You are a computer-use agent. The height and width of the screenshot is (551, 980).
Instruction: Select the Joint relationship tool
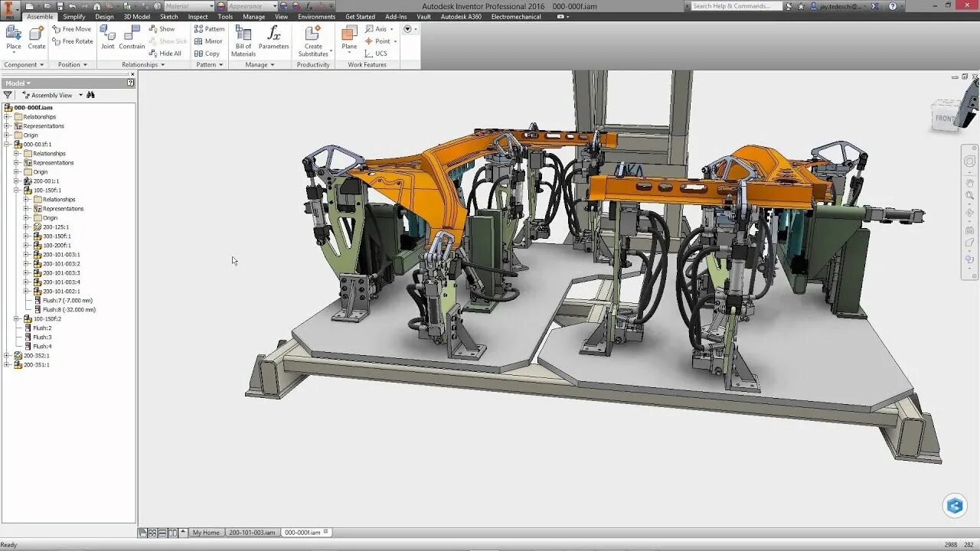tap(108, 37)
